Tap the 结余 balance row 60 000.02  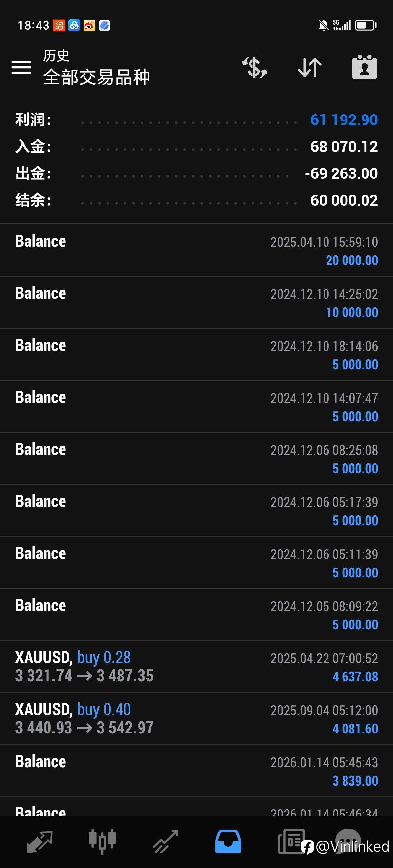pyautogui.click(x=196, y=200)
